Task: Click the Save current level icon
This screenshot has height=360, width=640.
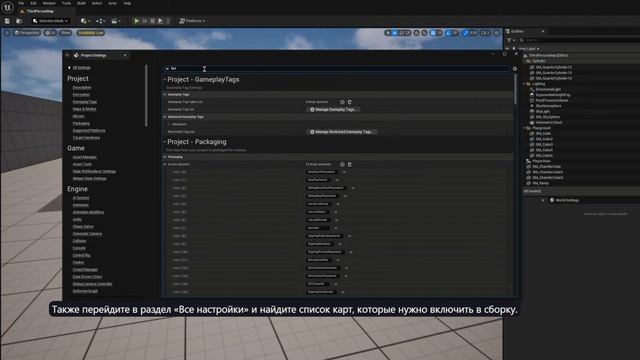Action: click(7, 21)
